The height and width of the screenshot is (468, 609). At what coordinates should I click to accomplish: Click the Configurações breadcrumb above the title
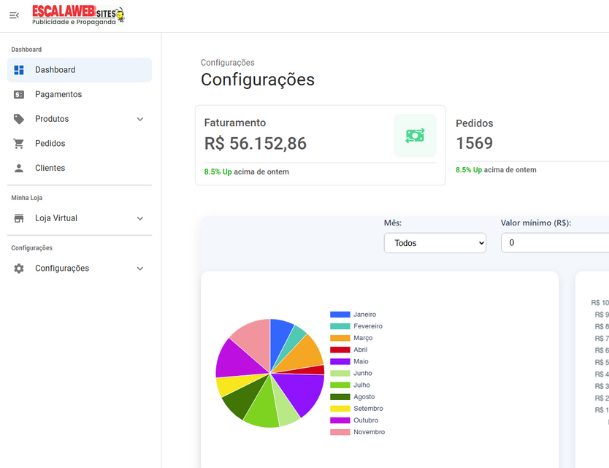coord(227,63)
